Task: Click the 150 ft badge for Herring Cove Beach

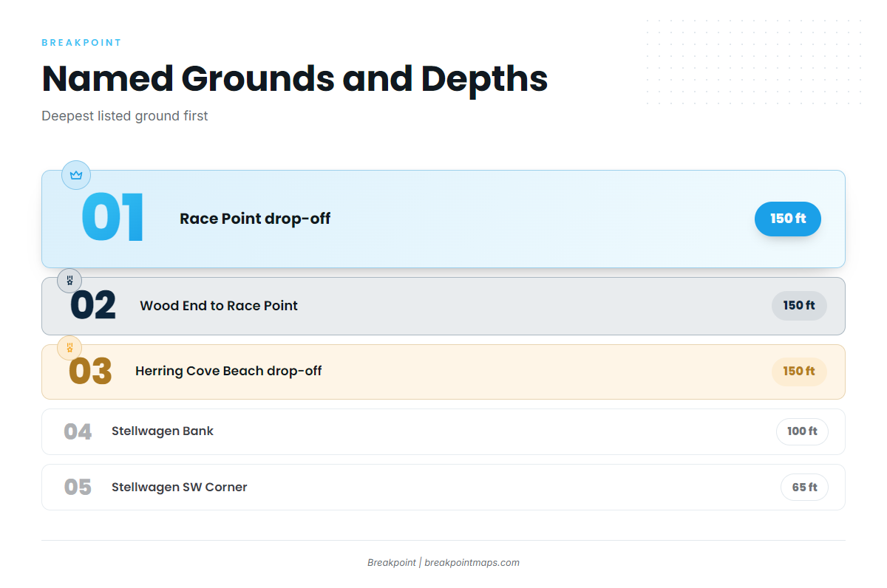Action: 799,371
